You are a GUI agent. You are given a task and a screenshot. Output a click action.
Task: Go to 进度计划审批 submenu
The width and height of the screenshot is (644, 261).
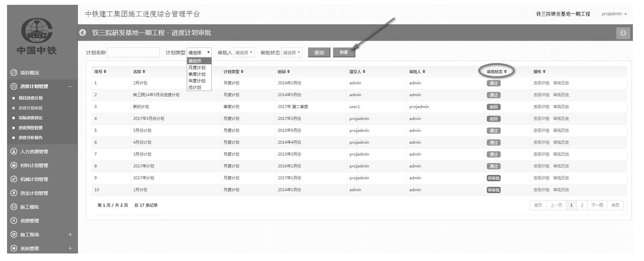[x=31, y=108]
